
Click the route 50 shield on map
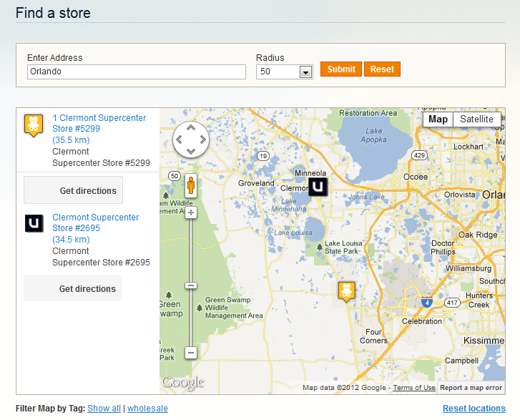175,176
